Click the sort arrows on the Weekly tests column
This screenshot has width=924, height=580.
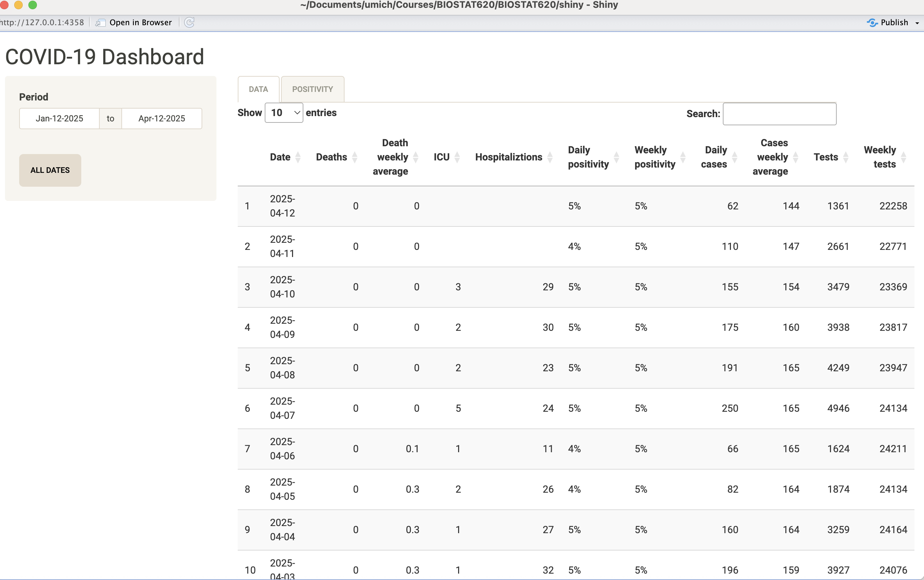tap(903, 157)
